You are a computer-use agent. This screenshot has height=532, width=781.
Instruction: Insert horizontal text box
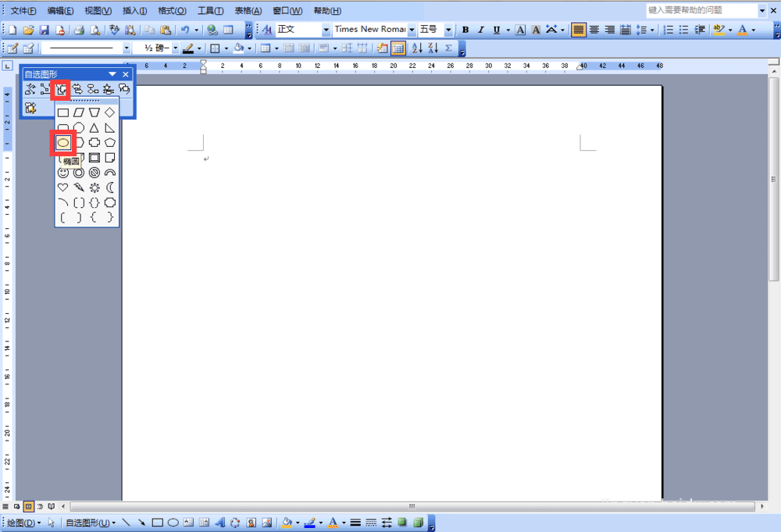point(188,523)
